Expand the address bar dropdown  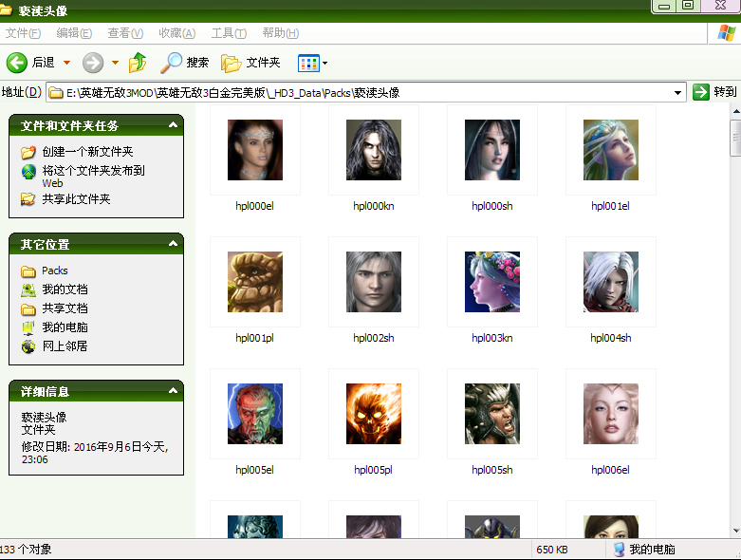677,93
